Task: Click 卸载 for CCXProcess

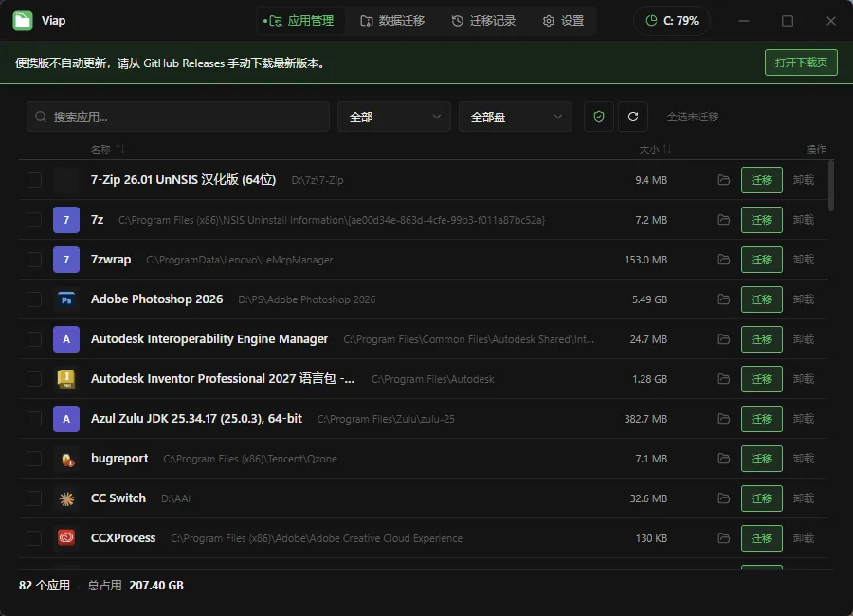Action: pyautogui.click(x=804, y=538)
